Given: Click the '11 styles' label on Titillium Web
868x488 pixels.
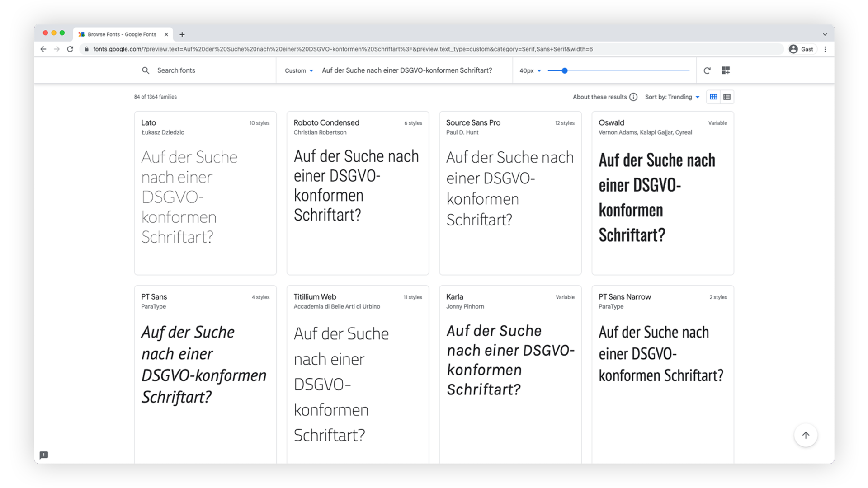Looking at the screenshot, I should (413, 297).
